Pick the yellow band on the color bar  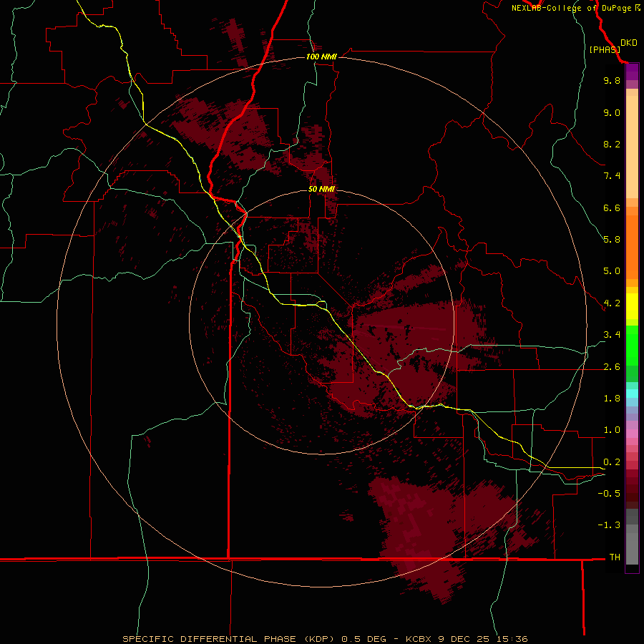pyautogui.click(x=632, y=306)
